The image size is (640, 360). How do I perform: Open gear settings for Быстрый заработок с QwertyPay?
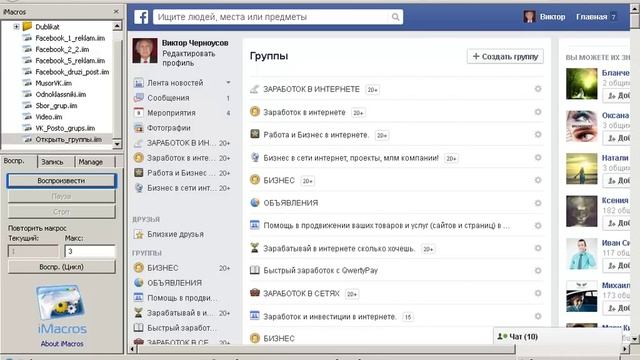[x=538, y=271]
